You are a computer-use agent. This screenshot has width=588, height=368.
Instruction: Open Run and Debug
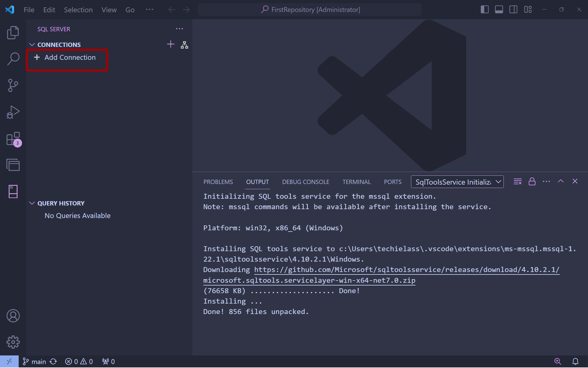[x=13, y=112]
